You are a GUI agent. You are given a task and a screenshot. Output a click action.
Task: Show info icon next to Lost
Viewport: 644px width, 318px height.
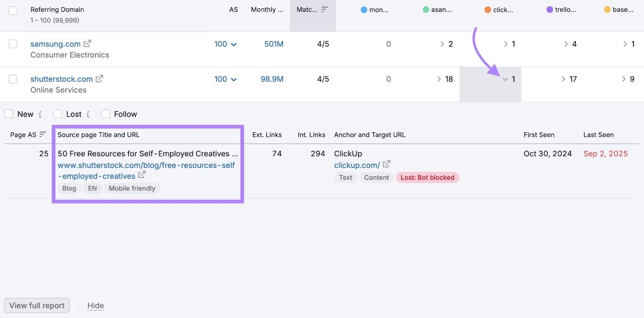click(x=88, y=114)
